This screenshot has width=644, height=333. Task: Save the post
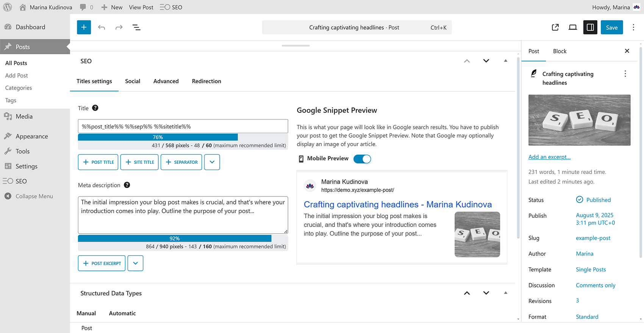(x=612, y=27)
